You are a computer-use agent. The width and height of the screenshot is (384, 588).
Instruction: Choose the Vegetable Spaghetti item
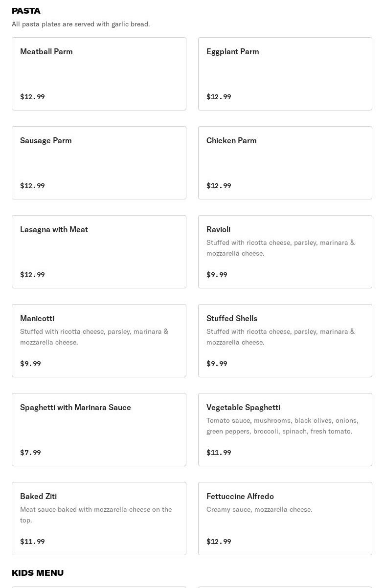tap(285, 430)
